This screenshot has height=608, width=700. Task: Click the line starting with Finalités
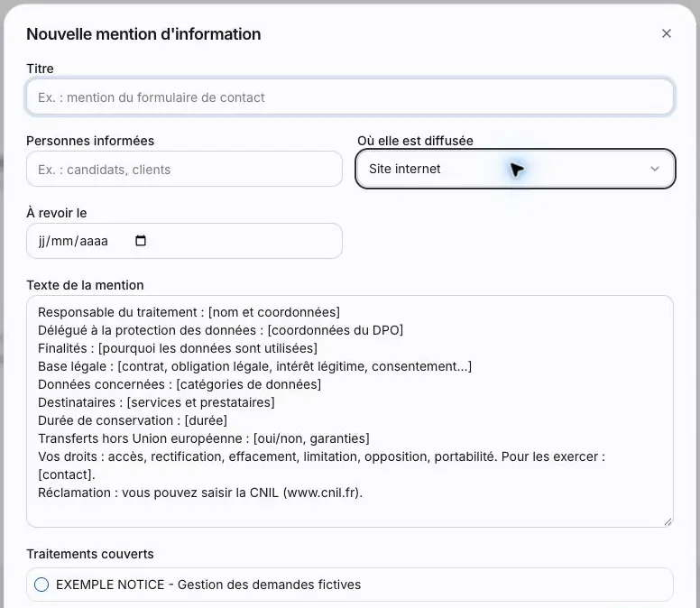point(178,348)
